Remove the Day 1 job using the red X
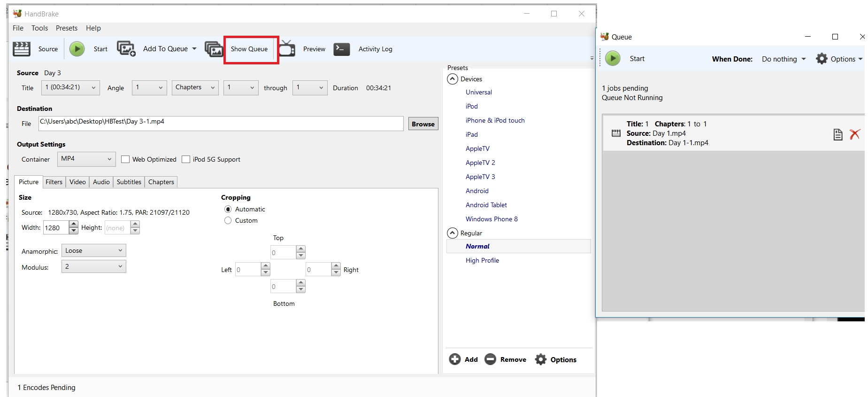This screenshot has height=397, width=868. (854, 134)
